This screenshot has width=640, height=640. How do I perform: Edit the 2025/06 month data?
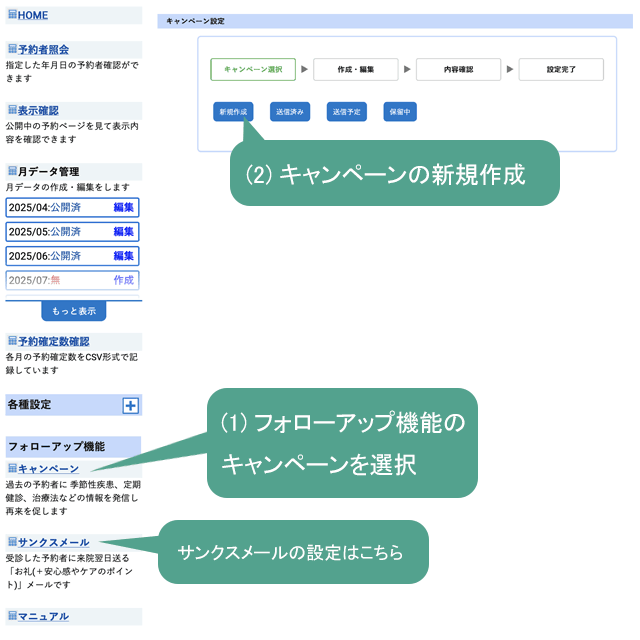coord(123,256)
